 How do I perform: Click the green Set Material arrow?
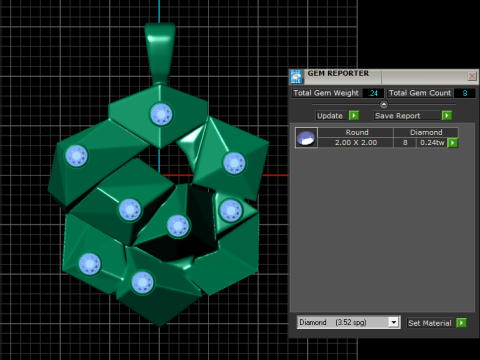(x=461, y=323)
